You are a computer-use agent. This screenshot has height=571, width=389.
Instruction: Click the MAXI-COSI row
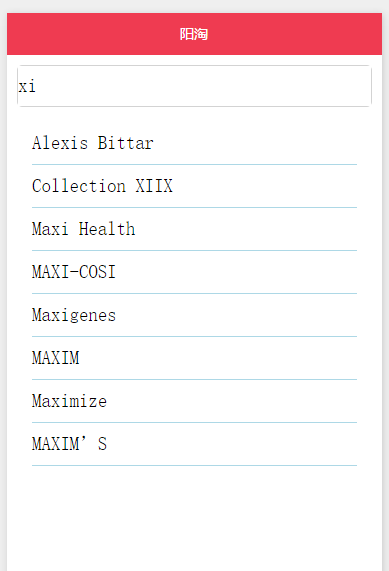tap(194, 272)
